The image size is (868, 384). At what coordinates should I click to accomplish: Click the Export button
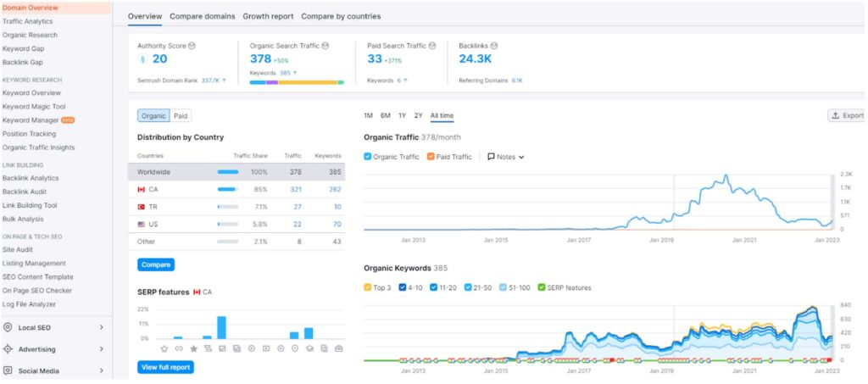(x=848, y=115)
